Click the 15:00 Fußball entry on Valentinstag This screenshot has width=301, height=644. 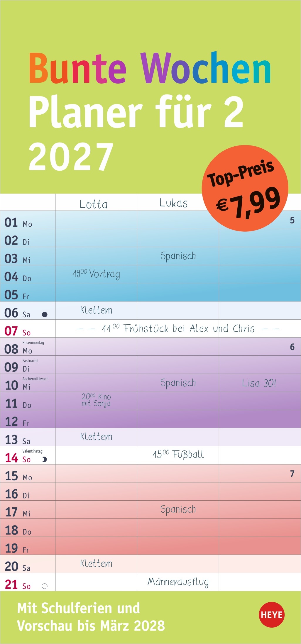pyautogui.click(x=178, y=455)
